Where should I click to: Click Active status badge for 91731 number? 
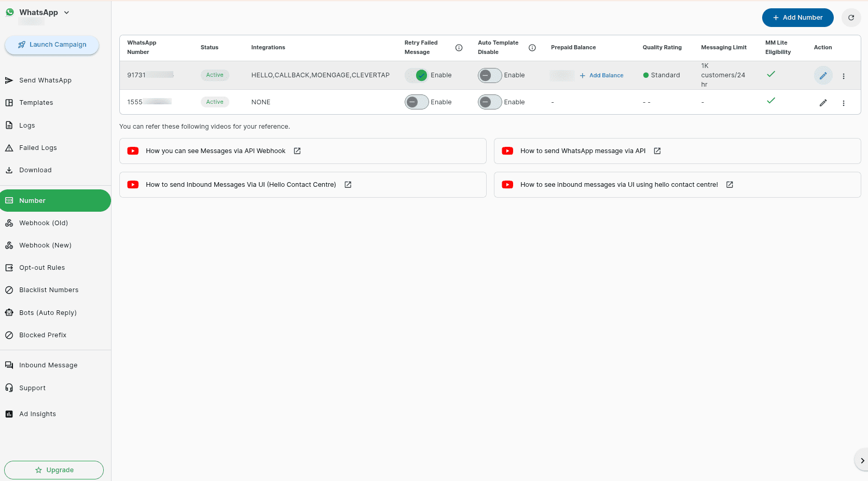[x=215, y=75]
